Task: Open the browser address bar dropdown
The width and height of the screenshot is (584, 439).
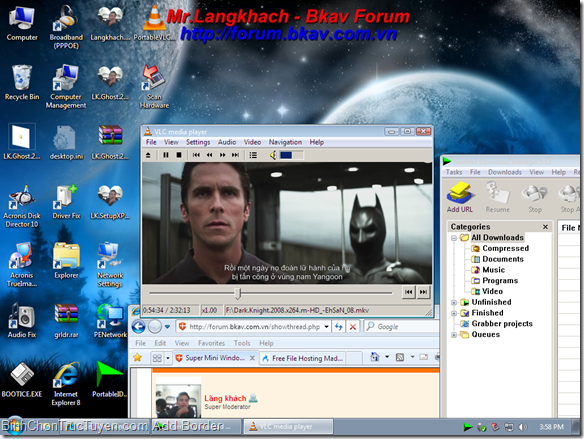Action: (326, 327)
